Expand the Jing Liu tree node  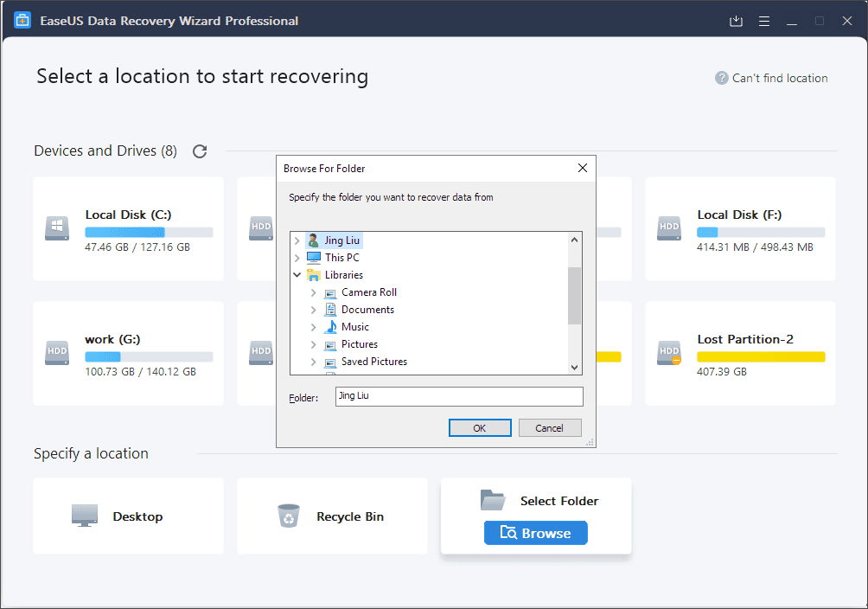(297, 240)
